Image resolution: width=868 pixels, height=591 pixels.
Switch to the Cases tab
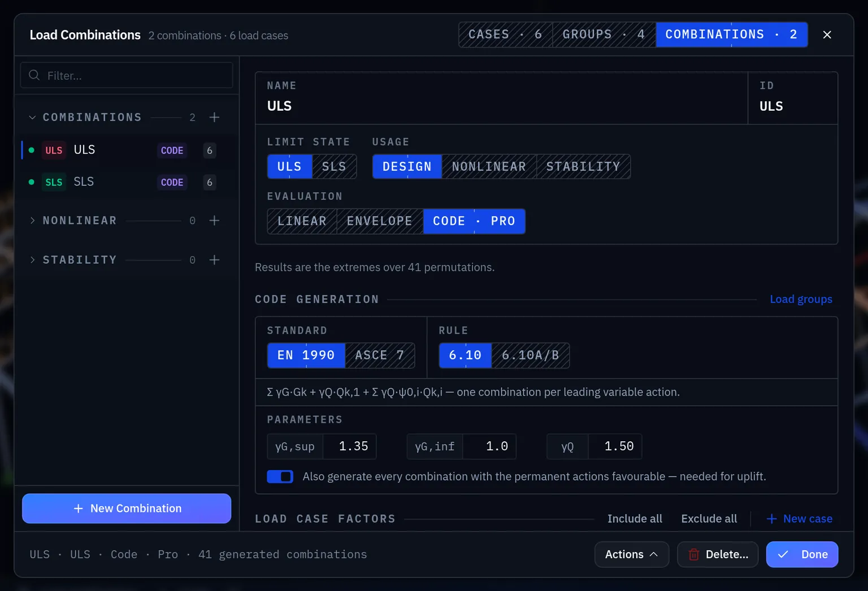(506, 34)
